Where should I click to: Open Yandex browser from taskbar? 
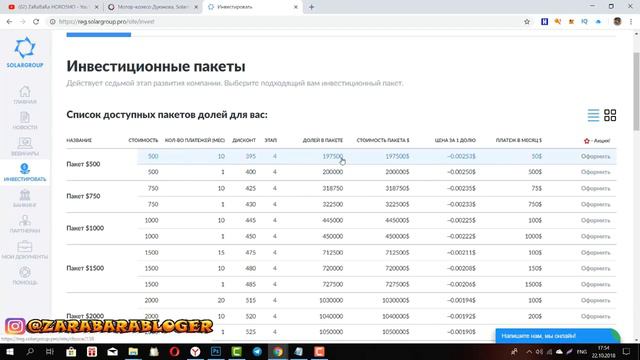coord(195,351)
